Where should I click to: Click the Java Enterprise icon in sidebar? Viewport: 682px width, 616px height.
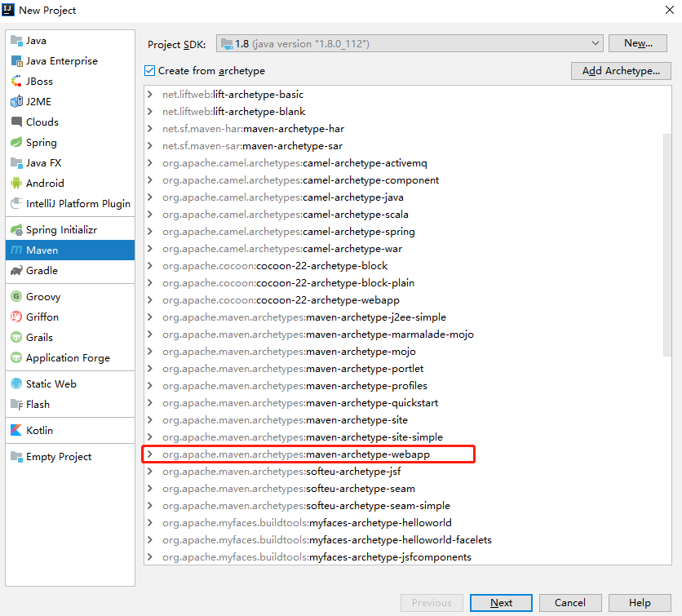point(16,61)
